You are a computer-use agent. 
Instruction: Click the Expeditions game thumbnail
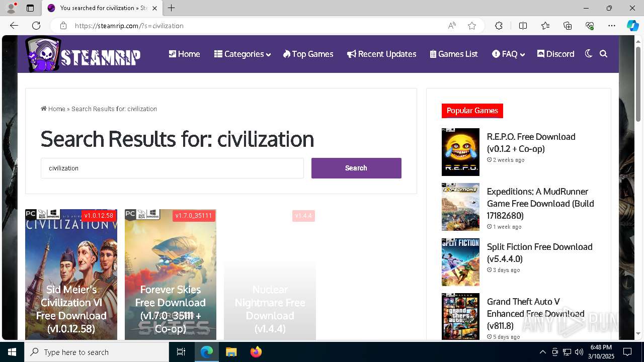(460, 207)
